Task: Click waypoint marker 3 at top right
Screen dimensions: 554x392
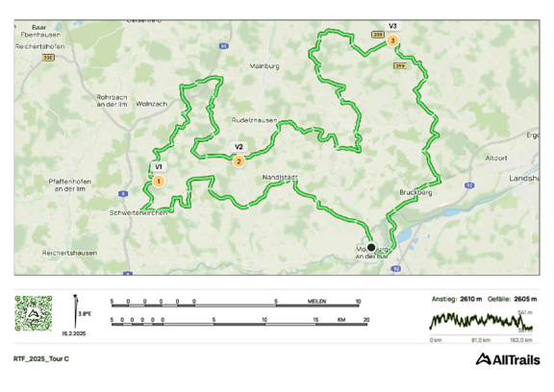Action: tap(392, 40)
